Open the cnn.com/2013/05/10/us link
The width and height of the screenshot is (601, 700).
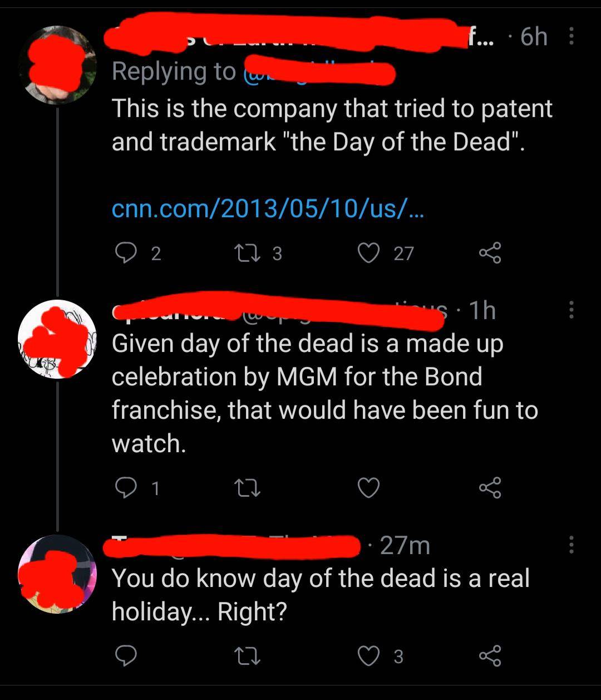267,209
